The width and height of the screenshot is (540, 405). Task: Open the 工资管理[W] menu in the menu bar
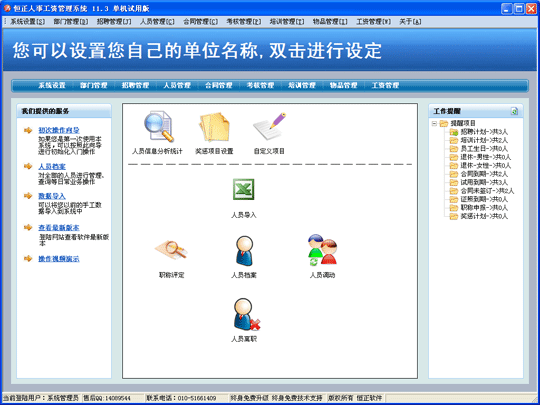[x=373, y=21]
